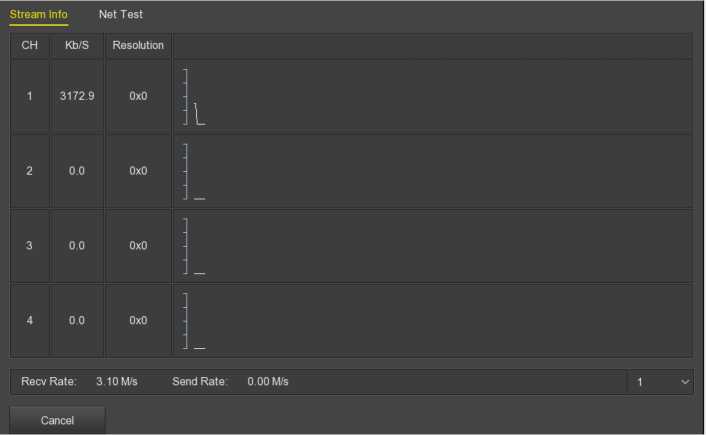706x435 pixels.
Task: Select the channel 2 row number
Action: [x=29, y=171]
